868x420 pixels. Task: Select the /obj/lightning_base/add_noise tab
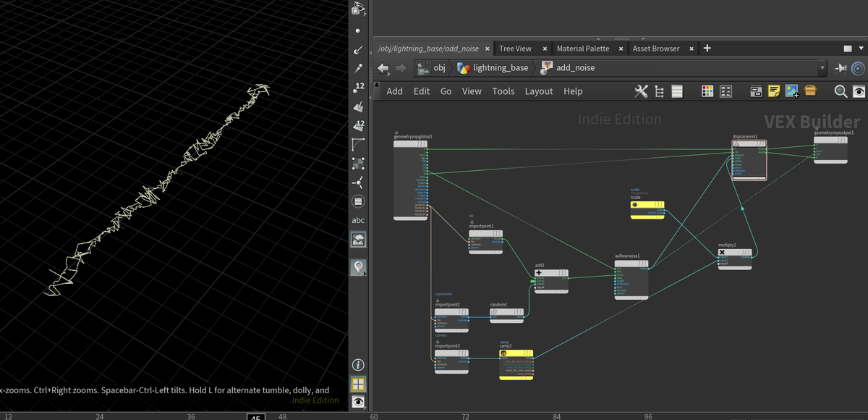tap(430, 49)
